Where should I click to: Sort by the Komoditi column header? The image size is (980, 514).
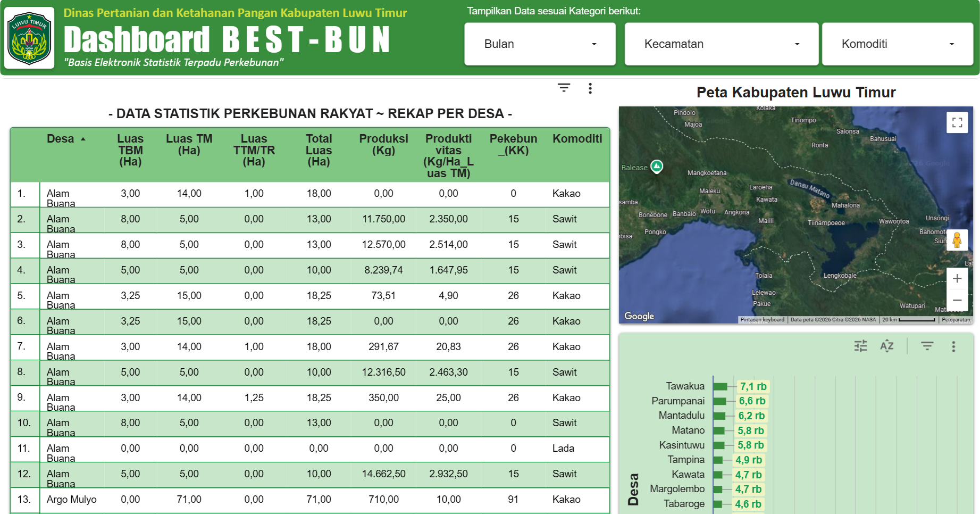pos(577,139)
